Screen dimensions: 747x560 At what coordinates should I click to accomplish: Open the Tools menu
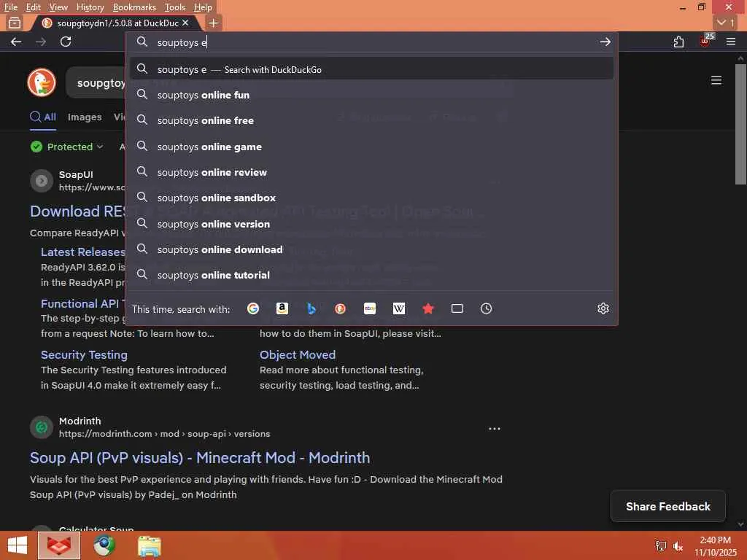pos(175,7)
